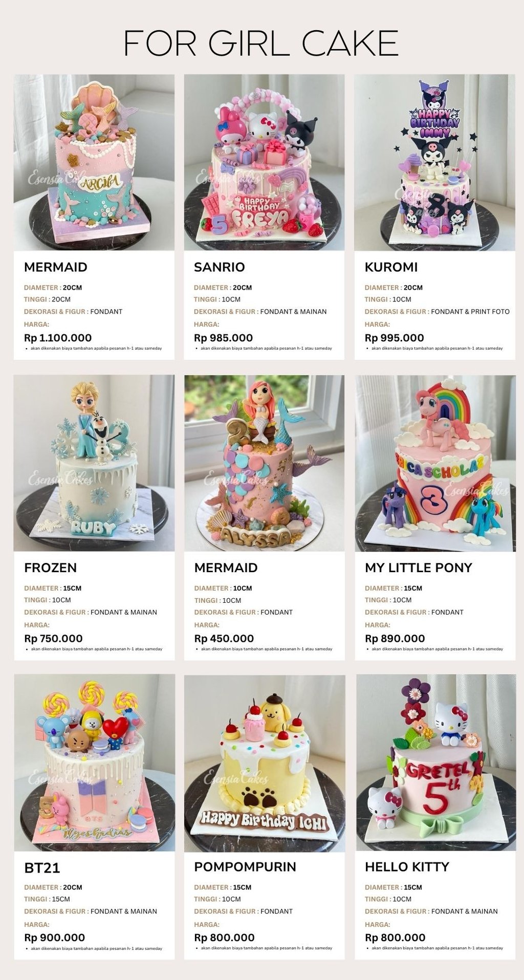
Task: Open the BT21 cake photo
Action: (94, 763)
